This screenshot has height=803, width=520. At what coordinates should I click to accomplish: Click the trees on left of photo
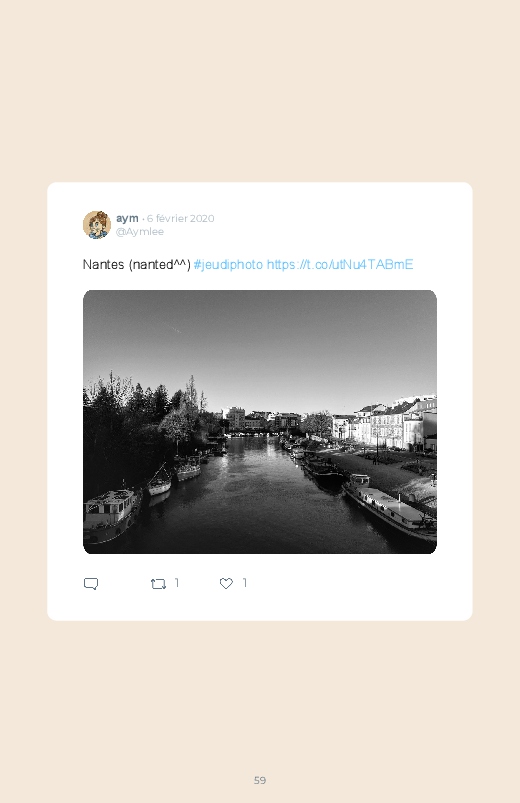point(136,425)
